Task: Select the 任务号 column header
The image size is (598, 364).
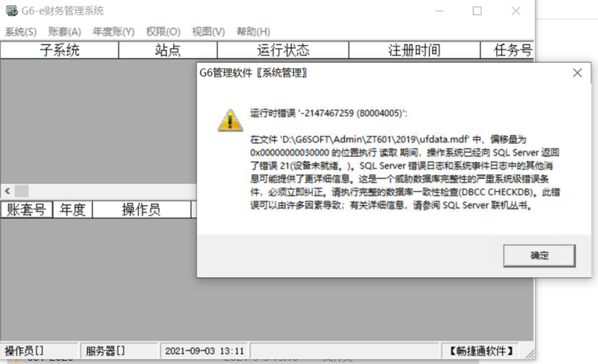Action: pos(507,50)
